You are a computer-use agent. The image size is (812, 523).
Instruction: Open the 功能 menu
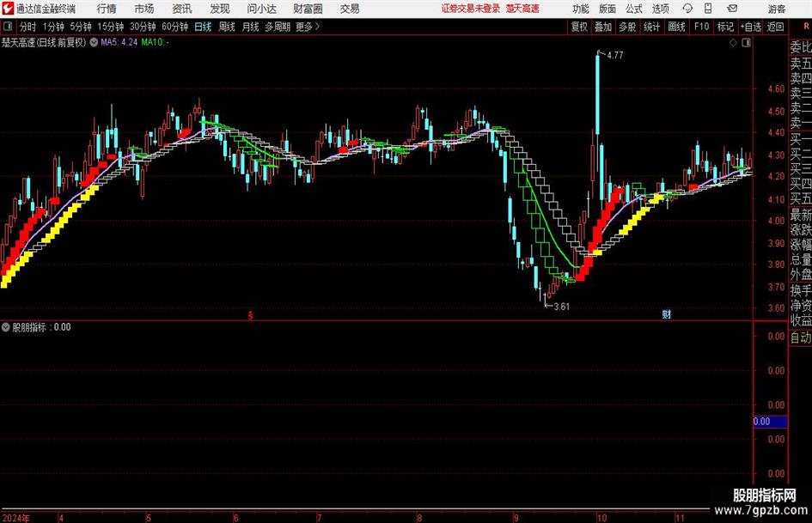pyautogui.click(x=581, y=9)
